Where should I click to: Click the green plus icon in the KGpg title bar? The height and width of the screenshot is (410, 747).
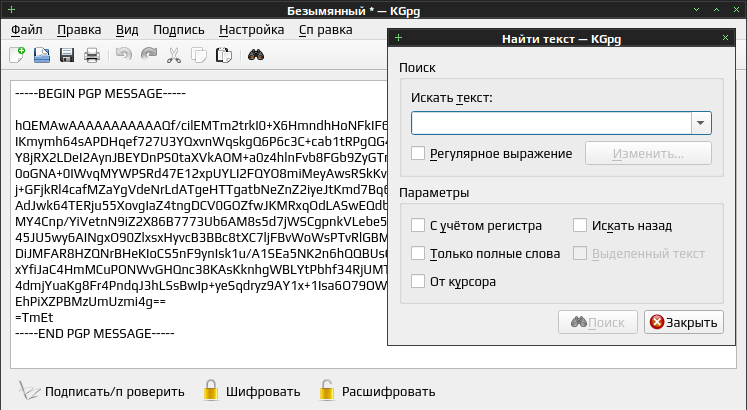point(12,10)
